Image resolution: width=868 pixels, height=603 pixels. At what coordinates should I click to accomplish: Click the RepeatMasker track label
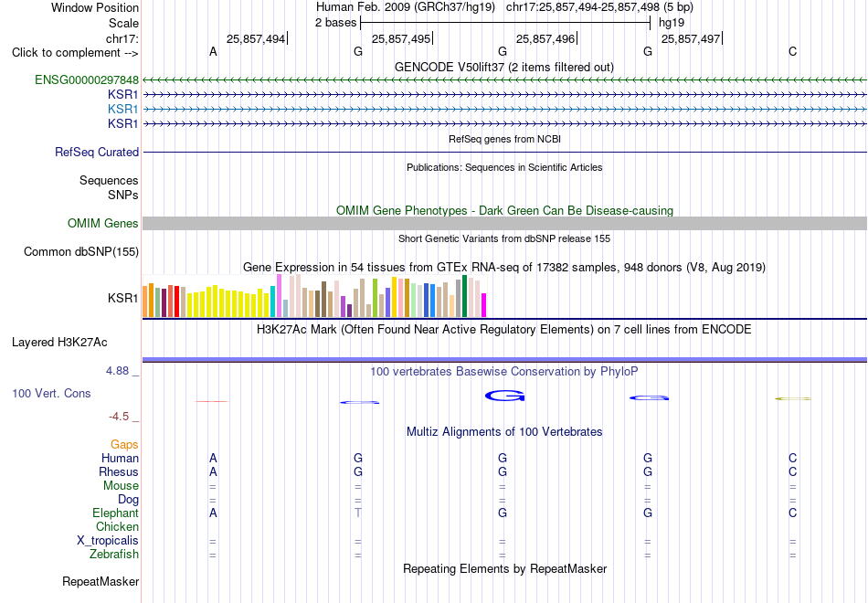point(101,581)
